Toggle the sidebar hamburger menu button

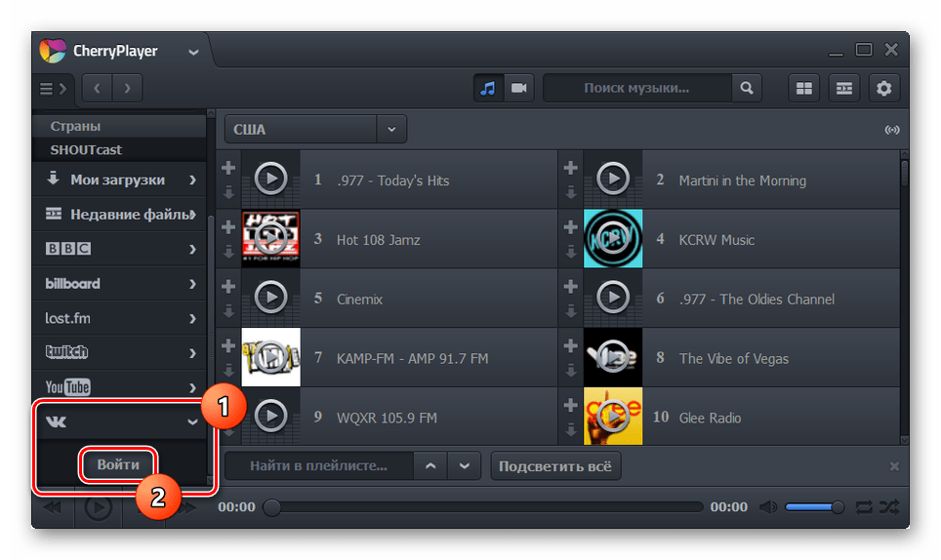(53, 89)
